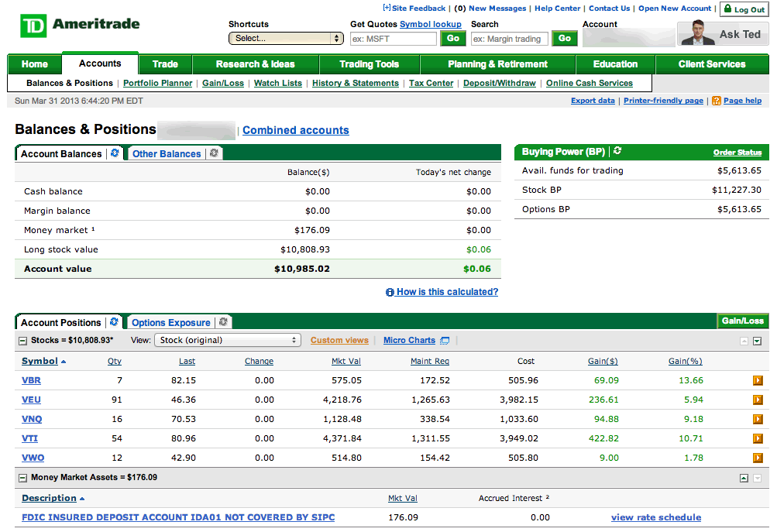Open the Trade tab
Viewport: 777px width, 532px height.
(x=165, y=64)
